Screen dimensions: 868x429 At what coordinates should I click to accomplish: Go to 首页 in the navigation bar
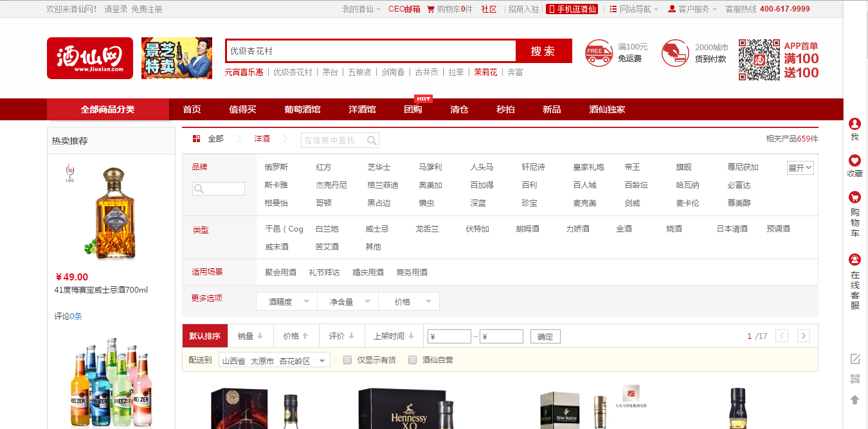click(192, 109)
